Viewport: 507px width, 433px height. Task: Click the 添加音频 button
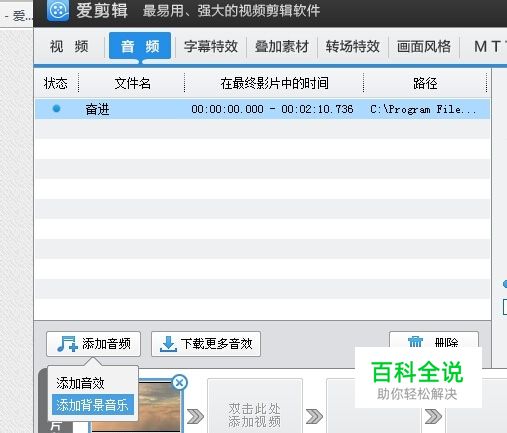[94, 344]
